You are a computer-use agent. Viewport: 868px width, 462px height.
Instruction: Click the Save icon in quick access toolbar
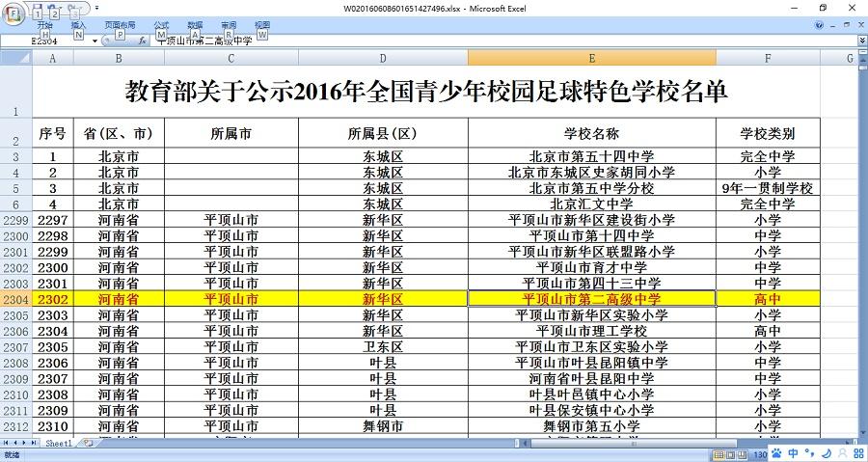click(38, 7)
